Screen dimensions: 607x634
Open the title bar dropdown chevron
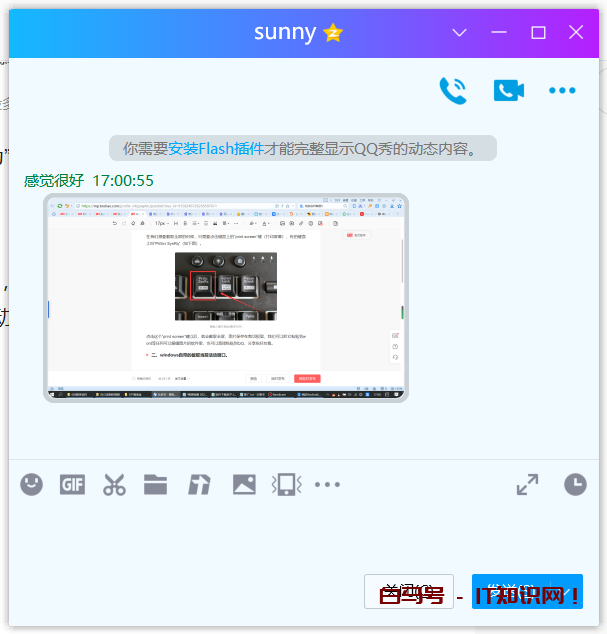pyautogui.click(x=459, y=32)
